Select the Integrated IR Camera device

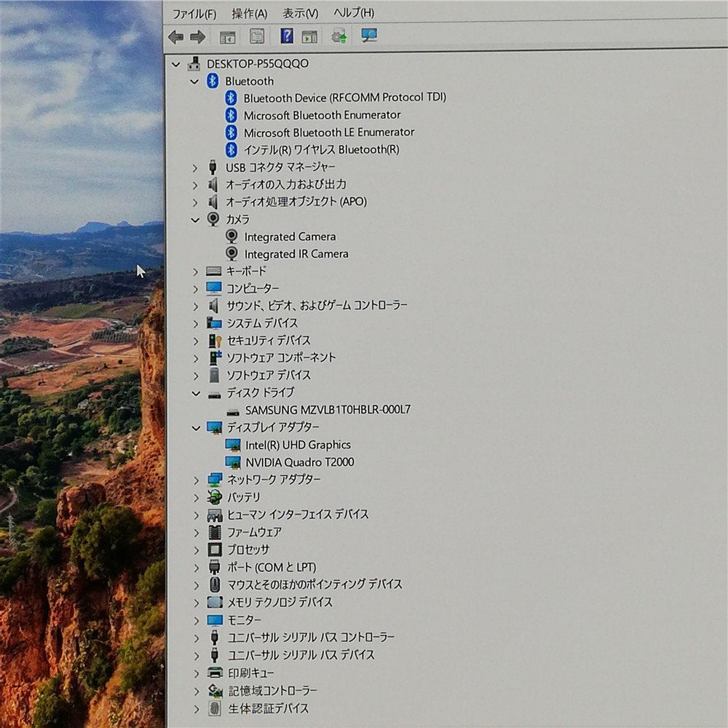click(x=296, y=254)
